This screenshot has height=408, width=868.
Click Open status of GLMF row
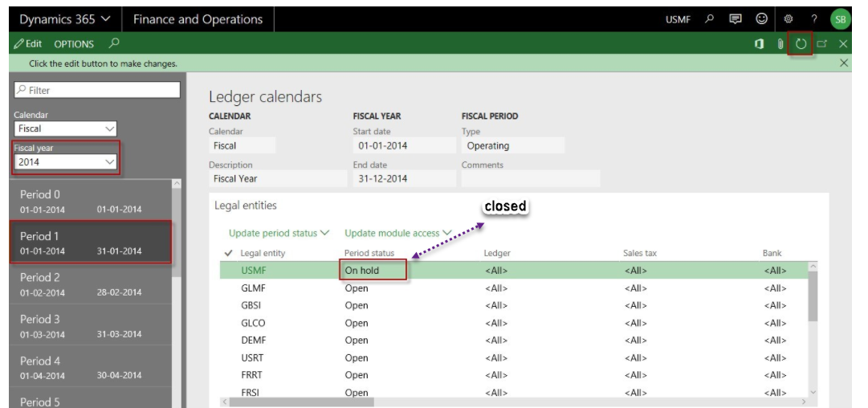[x=357, y=288]
